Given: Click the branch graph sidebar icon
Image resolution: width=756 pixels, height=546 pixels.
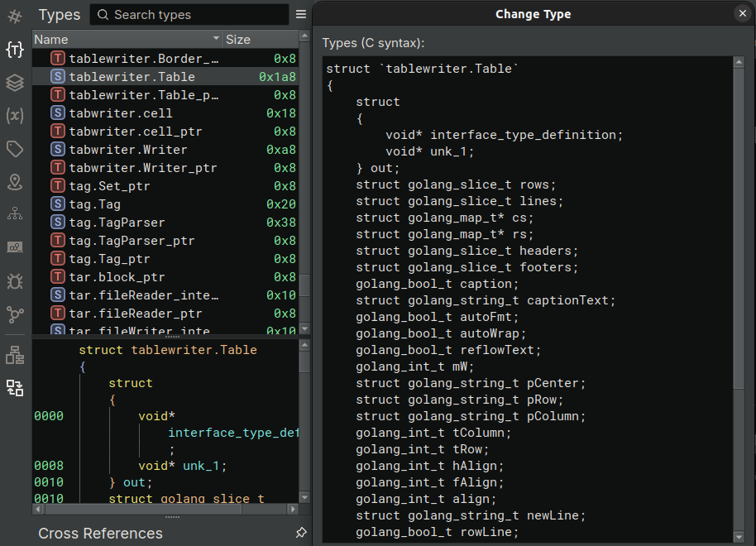Looking at the screenshot, I should pyautogui.click(x=15, y=314).
